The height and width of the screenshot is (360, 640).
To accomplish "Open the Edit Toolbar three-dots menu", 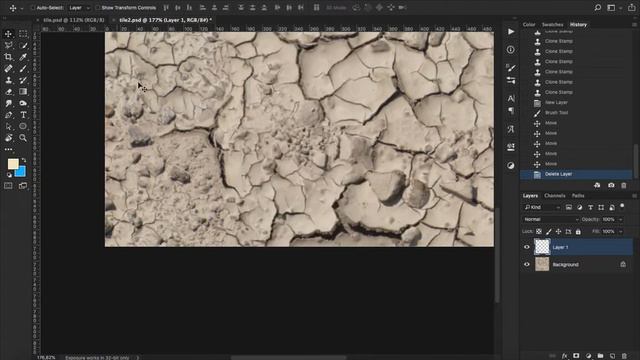I will click(8, 149).
